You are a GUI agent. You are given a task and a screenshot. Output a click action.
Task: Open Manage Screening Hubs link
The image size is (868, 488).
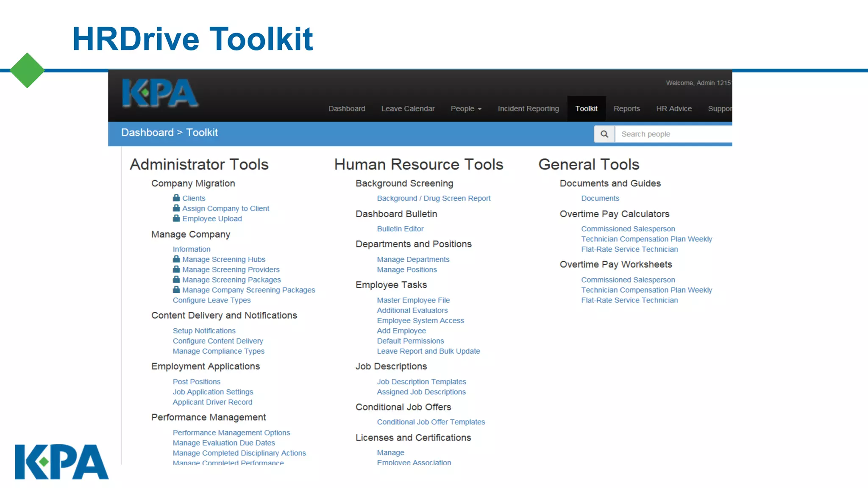pos(224,259)
